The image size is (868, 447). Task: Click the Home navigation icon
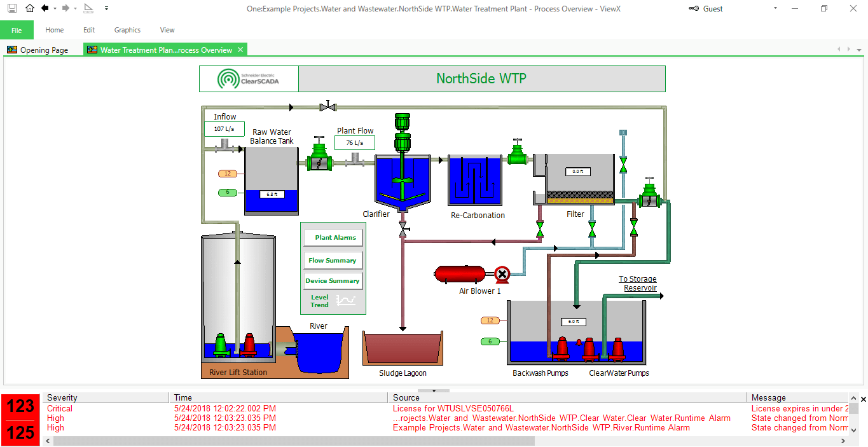(x=29, y=8)
